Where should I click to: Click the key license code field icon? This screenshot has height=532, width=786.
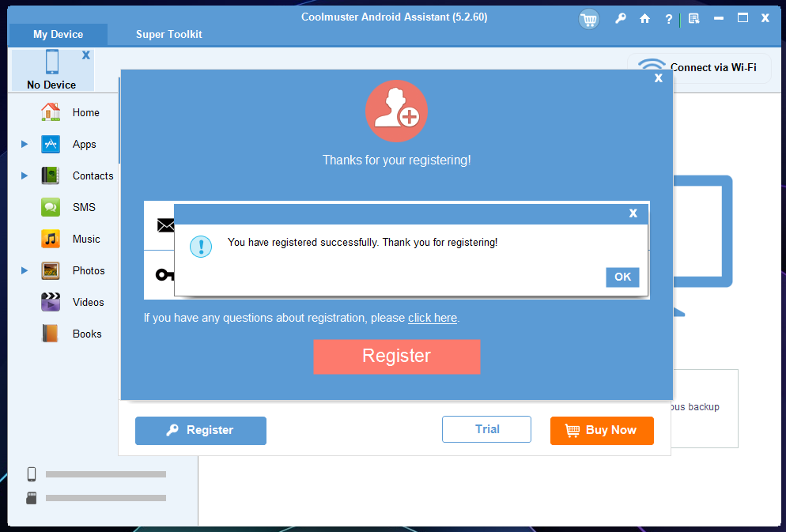(x=164, y=274)
